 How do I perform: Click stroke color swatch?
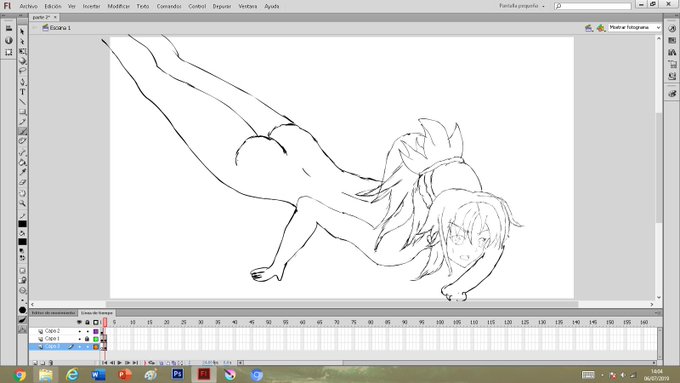pyautogui.click(x=23, y=224)
